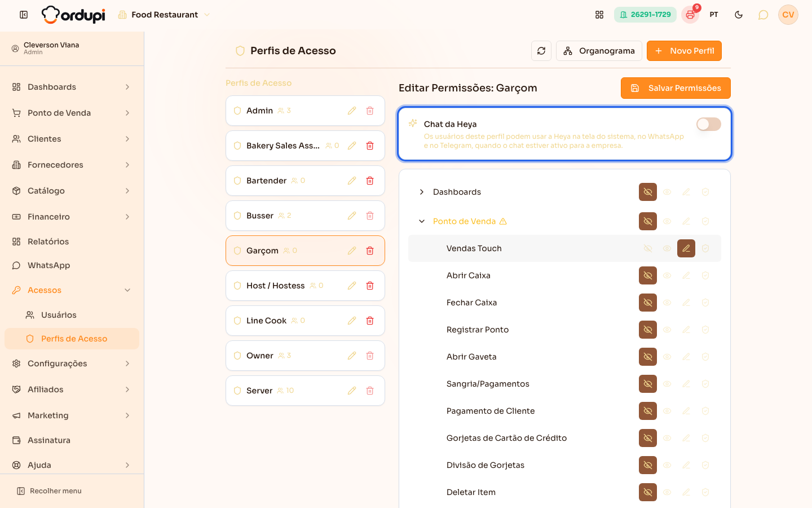Open the chat bubble icon
This screenshot has width=812, height=508.
[764, 15]
